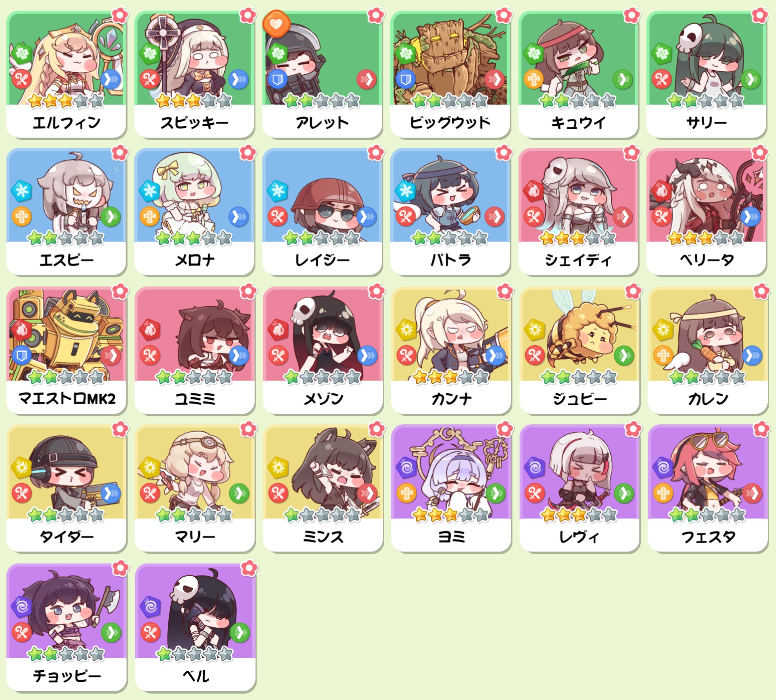Click the fire element icon on ユミミ card
This screenshot has height=700, width=776.
150,330
